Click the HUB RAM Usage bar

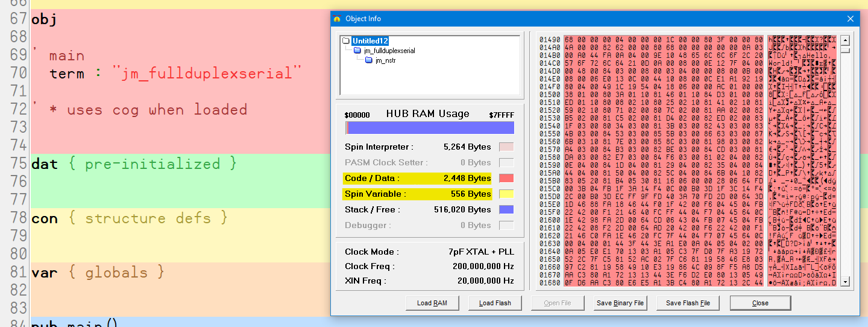click(429, 128)
